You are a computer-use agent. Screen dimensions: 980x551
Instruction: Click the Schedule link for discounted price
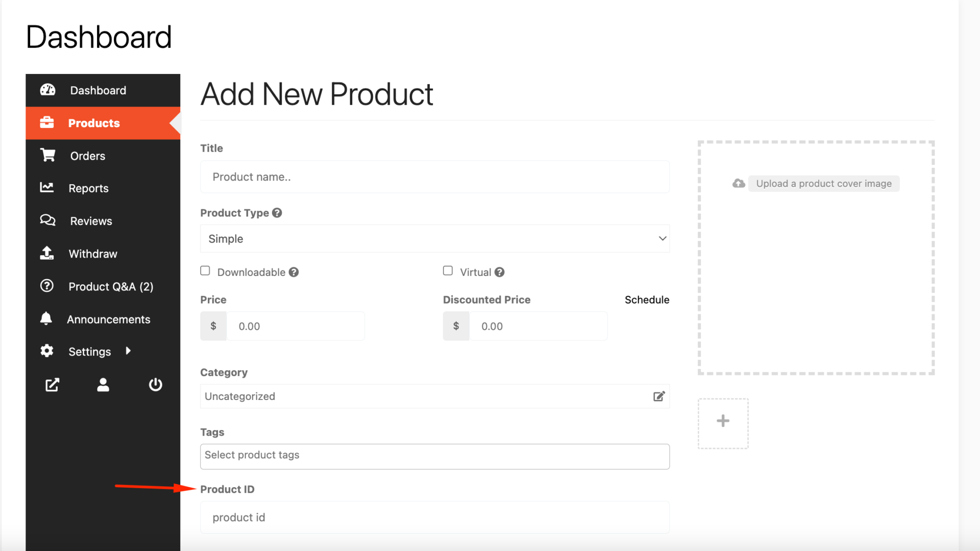coord(647,299)
